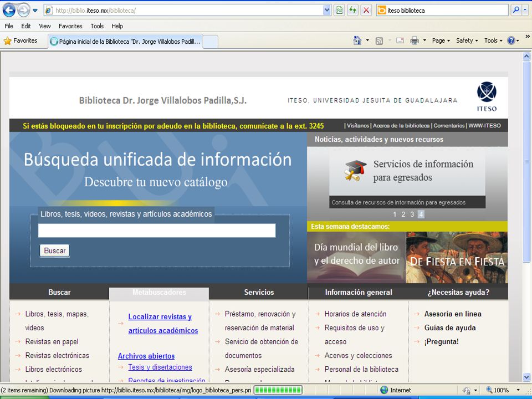Expand the Home button dropdown arrow
532x399 pixels.
point(367,40)
